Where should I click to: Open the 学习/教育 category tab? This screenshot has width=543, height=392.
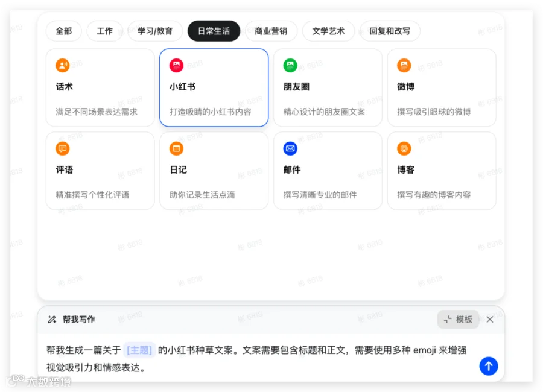click(x=155, y=31)
